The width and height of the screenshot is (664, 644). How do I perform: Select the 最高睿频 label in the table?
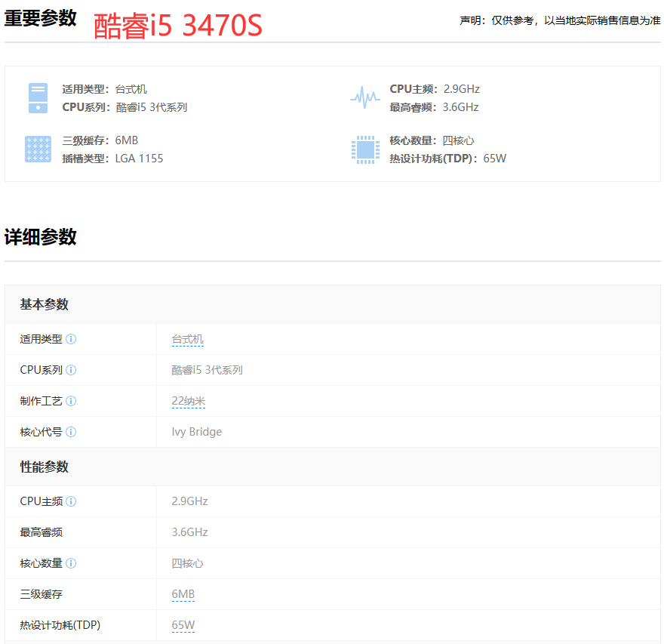41,532
